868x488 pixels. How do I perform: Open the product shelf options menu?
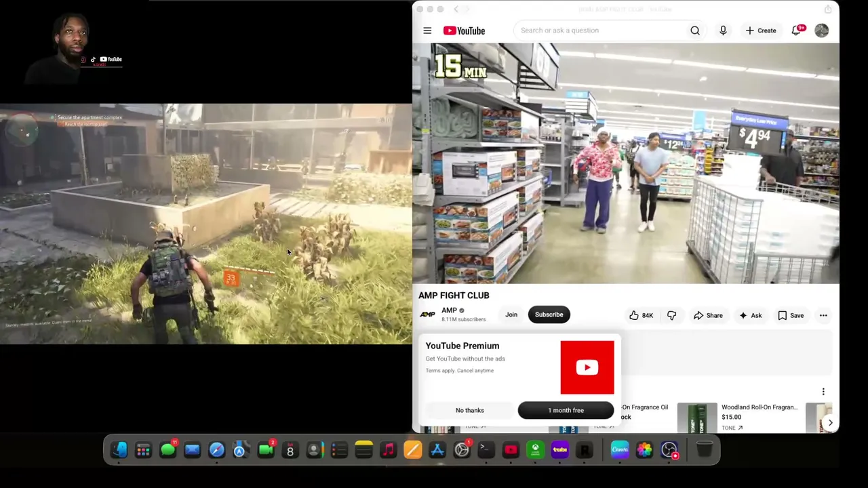tap(823, 392)
